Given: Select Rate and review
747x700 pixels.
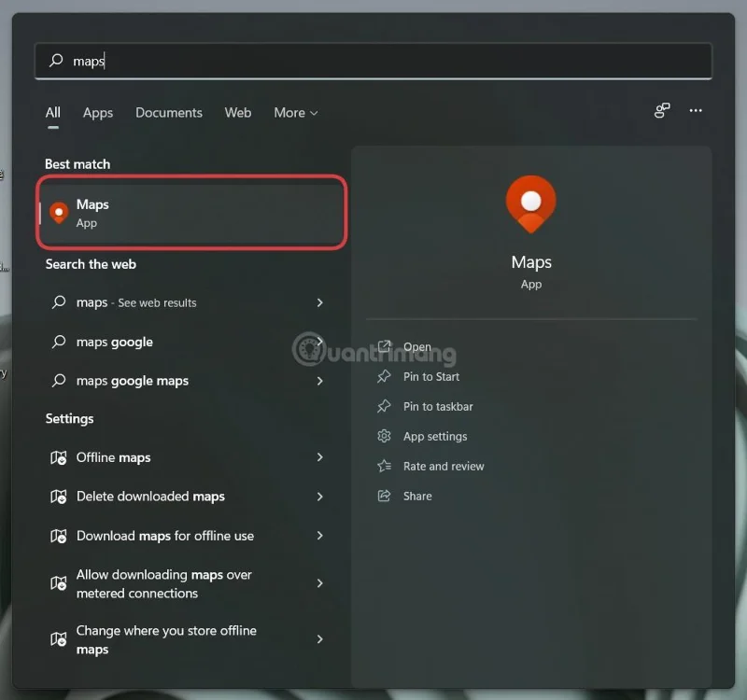Looking at the screenshot, I should pyautogui.click(x=444, y=466).
